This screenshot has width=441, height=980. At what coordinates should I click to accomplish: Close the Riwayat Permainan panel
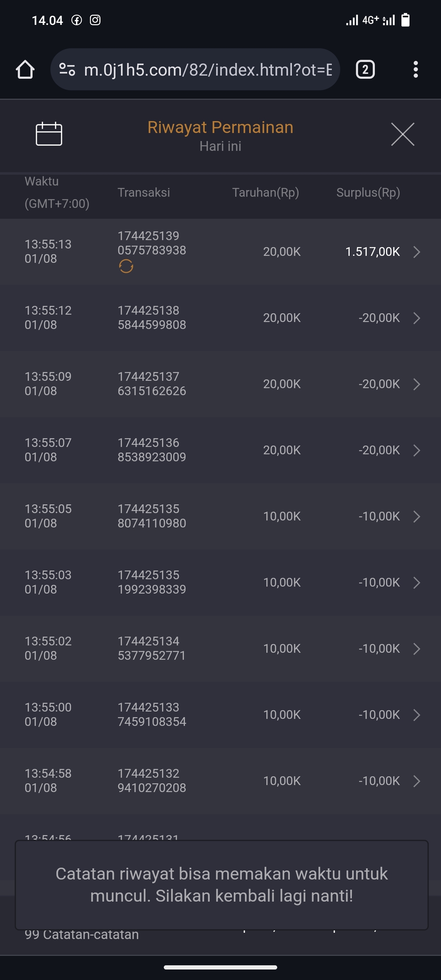[x=402, y=134]
